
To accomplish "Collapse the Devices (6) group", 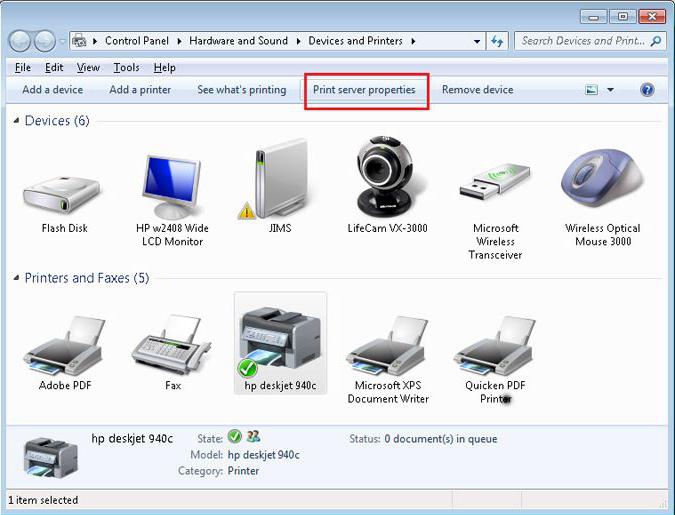I will pos(16,121).
